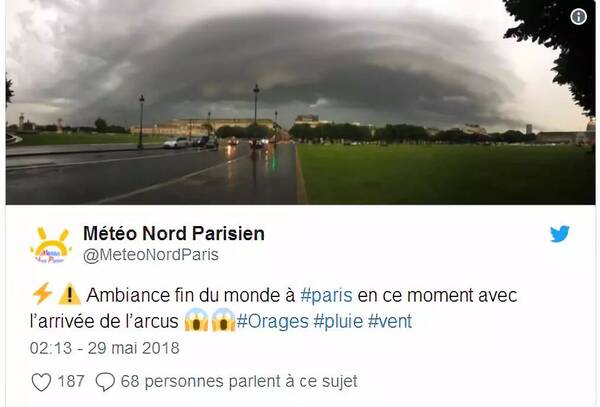
Task: Click the 187 likes count
Action: pos(71,381)
